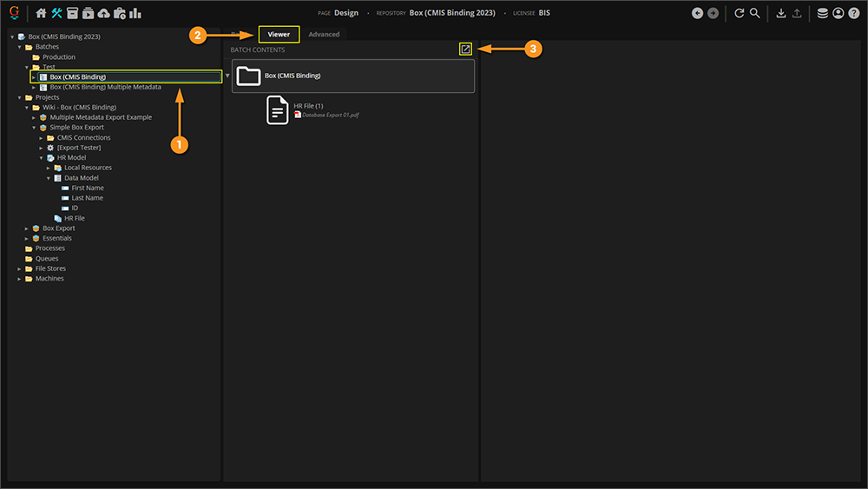Select the Local Resources folder
Image resolution: width=868 pixels, height=489 pixels.
tap(88, 168)
